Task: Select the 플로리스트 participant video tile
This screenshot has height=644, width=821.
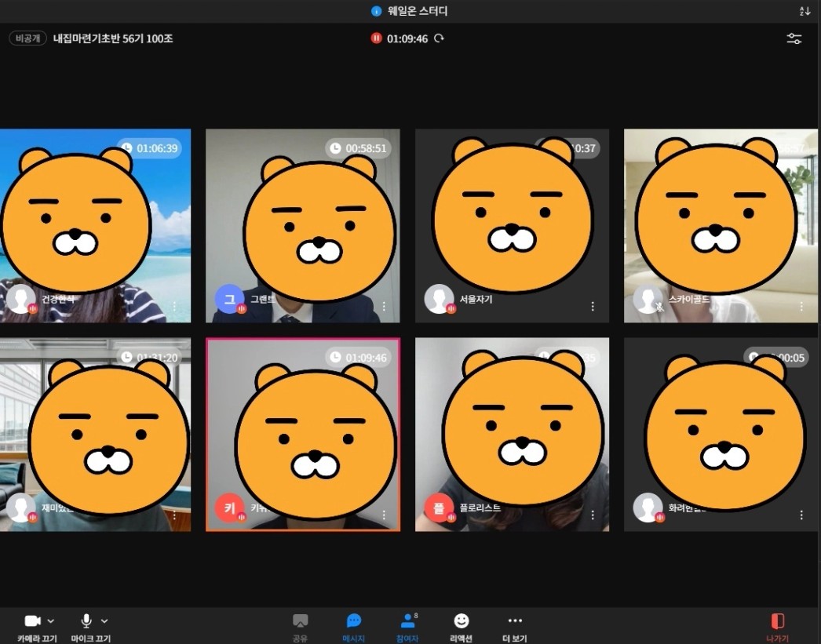Action: [512, 435]
